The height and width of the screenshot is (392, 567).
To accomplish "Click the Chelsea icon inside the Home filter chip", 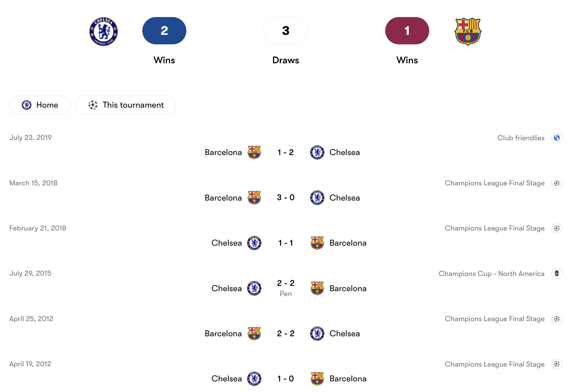I will [x=27, y=105].
